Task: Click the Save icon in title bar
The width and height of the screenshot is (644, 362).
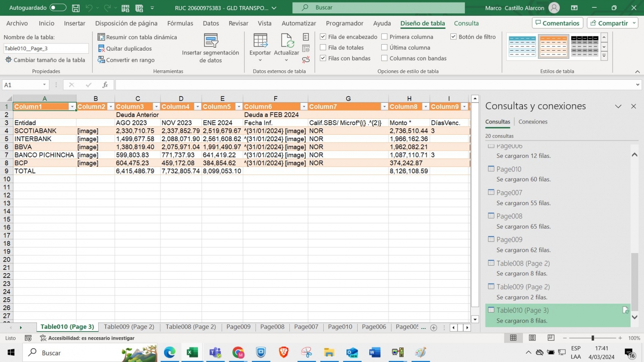Action: point(76,8)
